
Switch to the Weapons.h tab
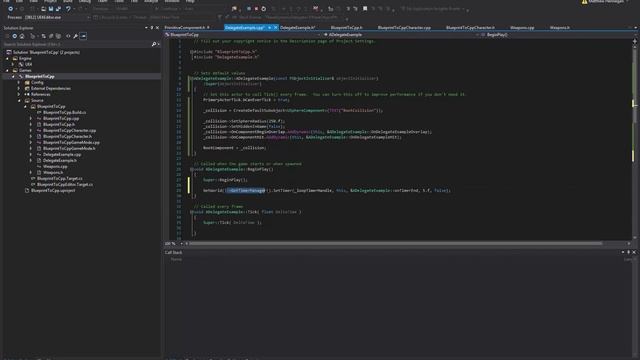[x=560, y=28]
